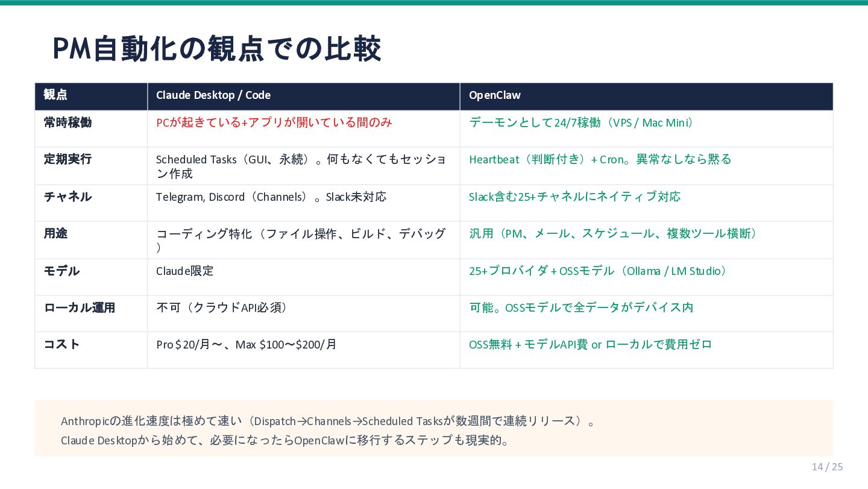Click the "ローカル運用" row label
The height and width of the screenshot is (489, 868).
click(x=79, y=308)
